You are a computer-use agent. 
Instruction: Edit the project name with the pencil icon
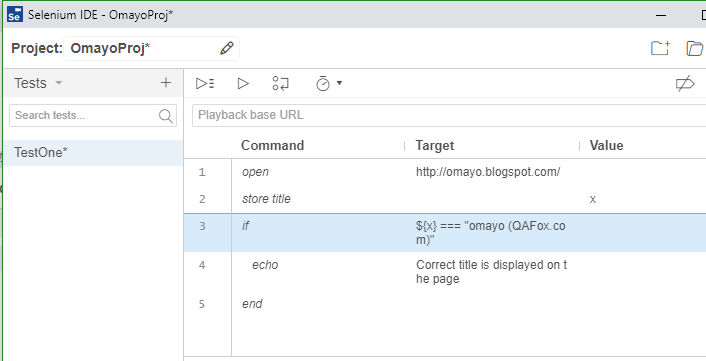click(227, 48)
